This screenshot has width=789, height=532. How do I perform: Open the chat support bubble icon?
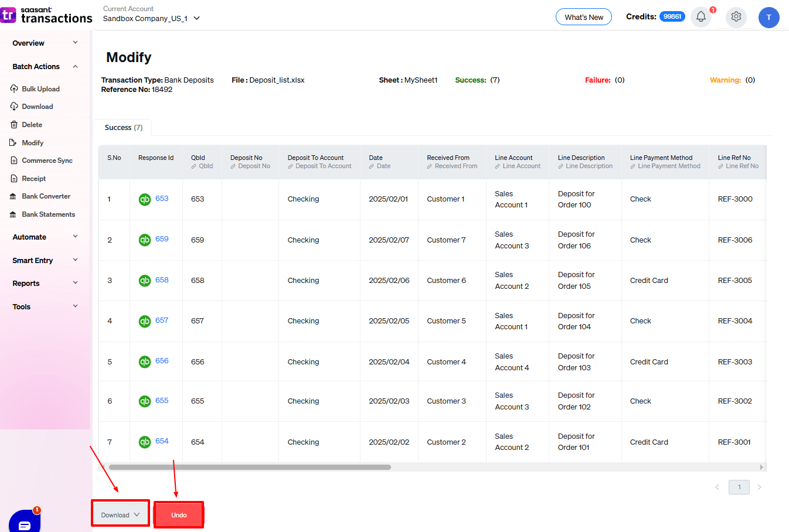point(25,523)
